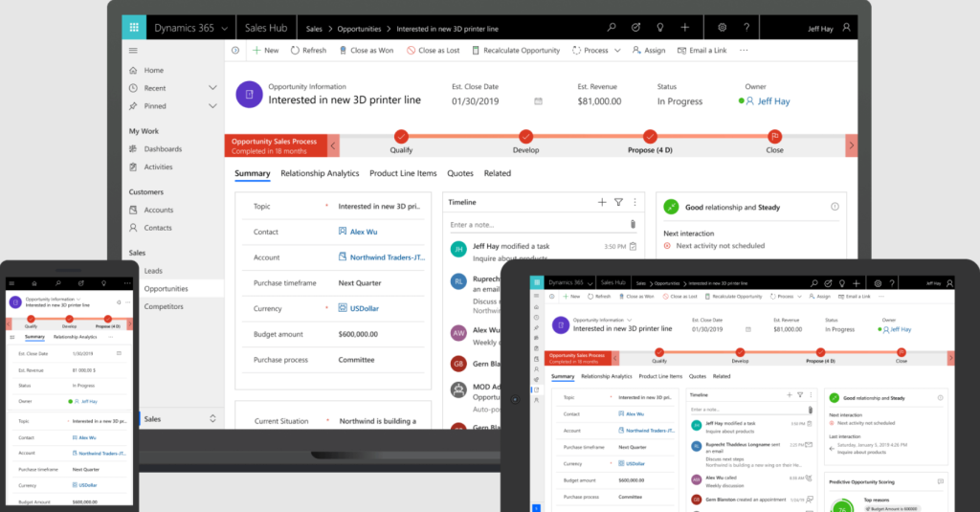Select the Develop stage on the large monitor process bar

[525, 138]
